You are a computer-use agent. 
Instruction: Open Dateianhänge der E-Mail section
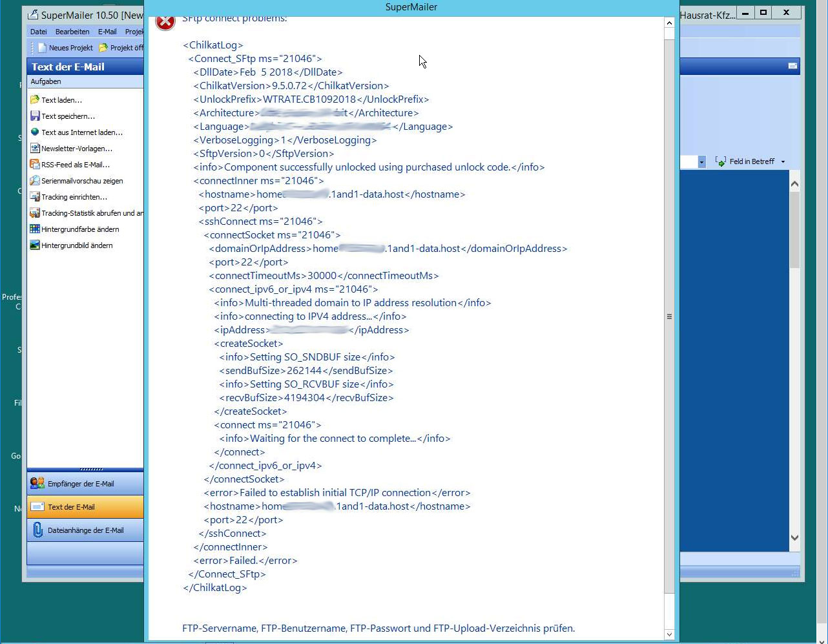85,530
